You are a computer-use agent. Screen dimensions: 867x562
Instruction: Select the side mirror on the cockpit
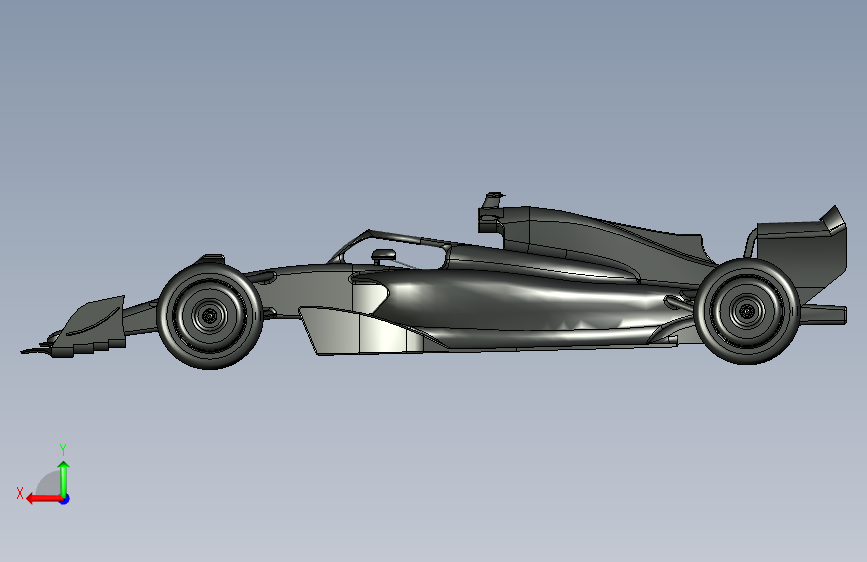coord(384,256)
